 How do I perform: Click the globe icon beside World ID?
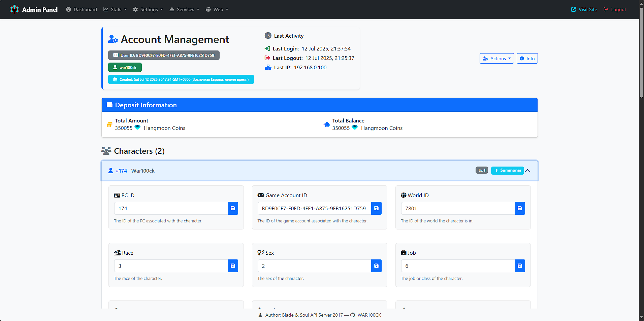click(x=404, y=195)
